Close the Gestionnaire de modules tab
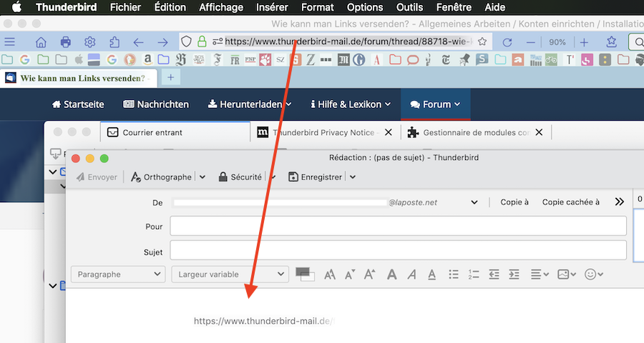This screenshot has height=343, width=644. point(540,132)
